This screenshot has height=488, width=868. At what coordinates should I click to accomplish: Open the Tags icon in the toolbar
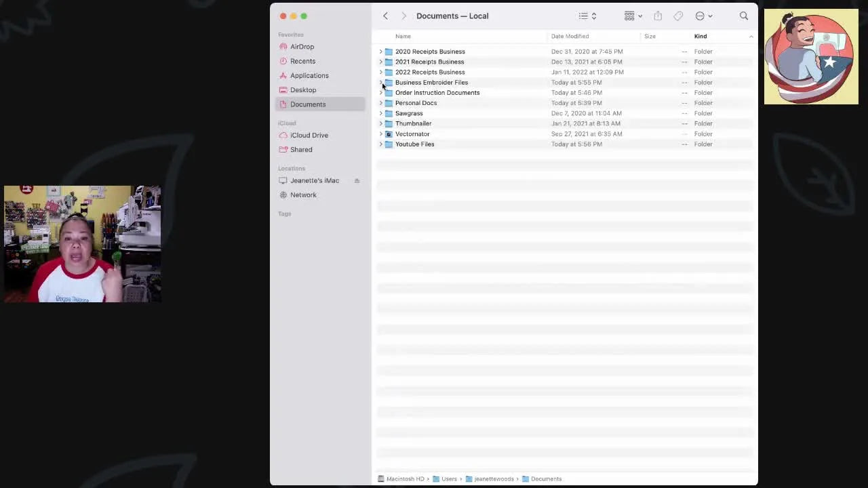[677, 15]
